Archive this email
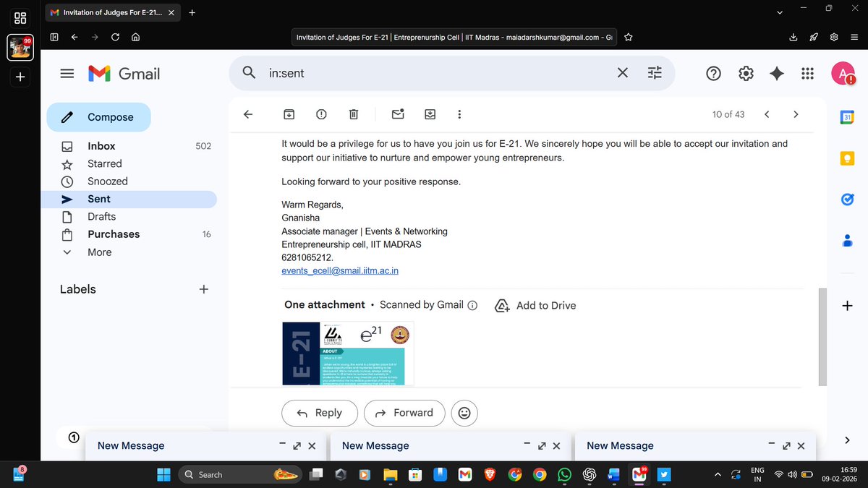868x488 pixels. (289, 114)
